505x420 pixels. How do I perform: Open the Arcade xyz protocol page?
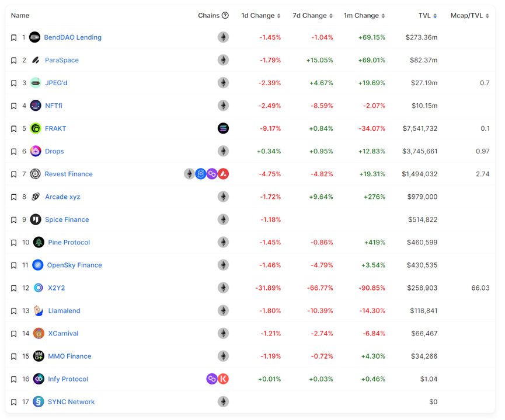click(62, 197)
